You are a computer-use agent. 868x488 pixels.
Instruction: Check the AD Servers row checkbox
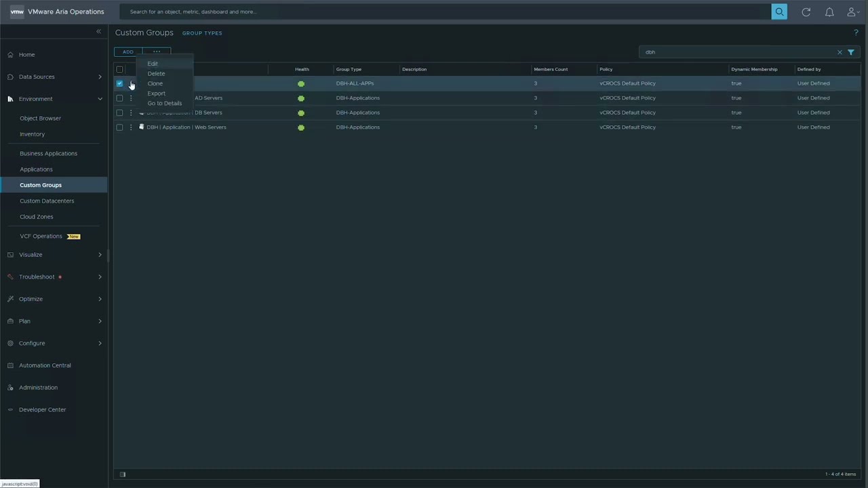(x=119, y=98)
